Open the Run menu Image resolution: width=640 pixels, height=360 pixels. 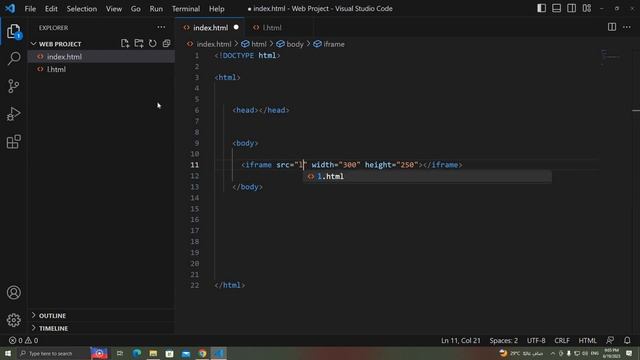tap(156, 9)
